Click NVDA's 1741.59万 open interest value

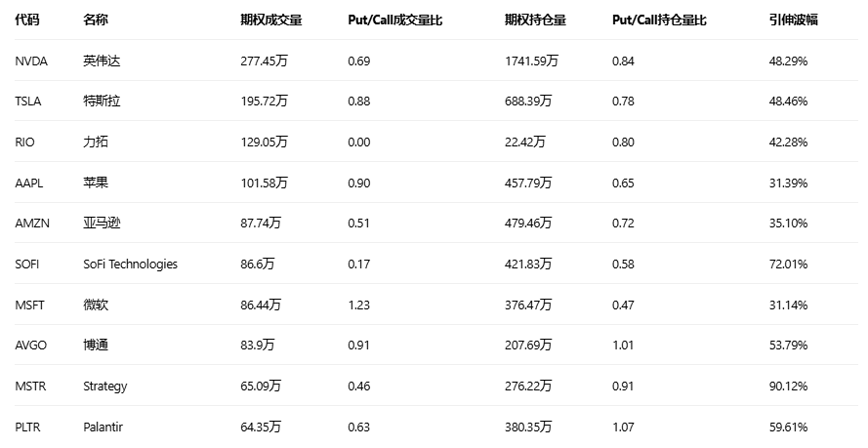[x=531, y=61]
